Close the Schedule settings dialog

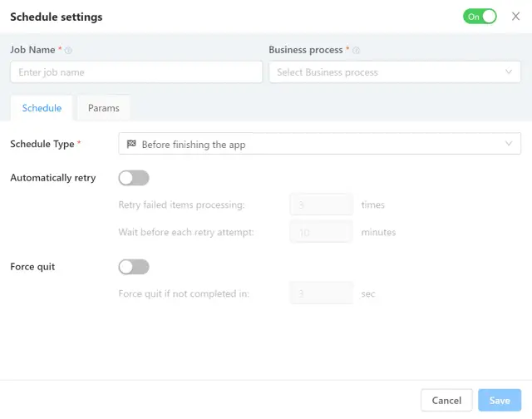click(515, 17)
